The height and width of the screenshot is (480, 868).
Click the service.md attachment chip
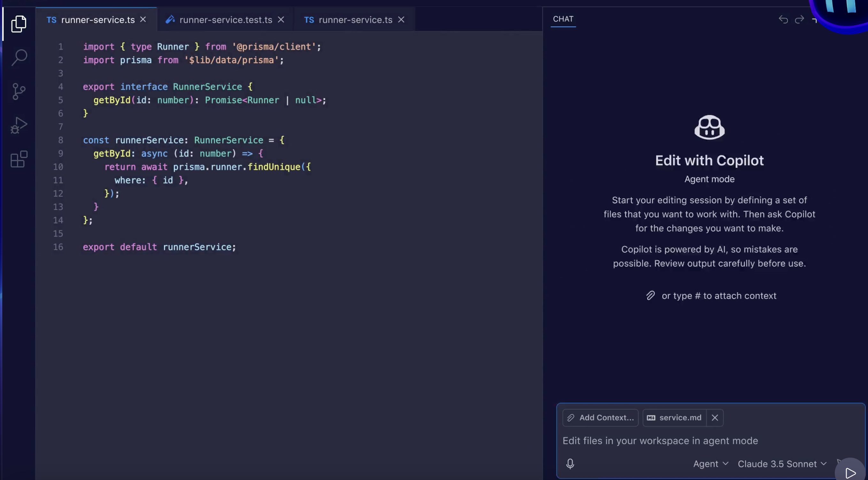(674, 418)
